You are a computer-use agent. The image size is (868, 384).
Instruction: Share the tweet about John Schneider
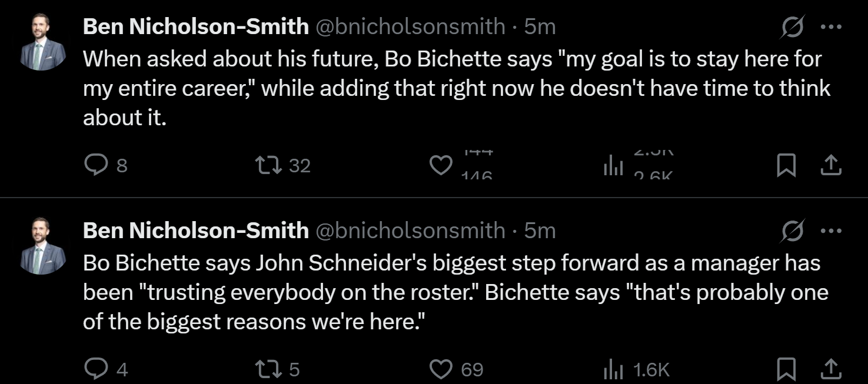[x=830, y=369]
